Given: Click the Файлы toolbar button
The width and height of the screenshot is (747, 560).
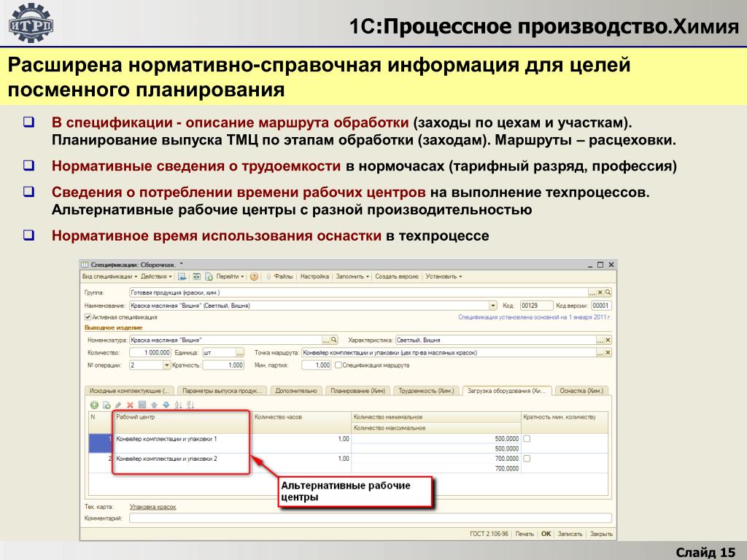Looking at the screenshot, I should (280, 276).
